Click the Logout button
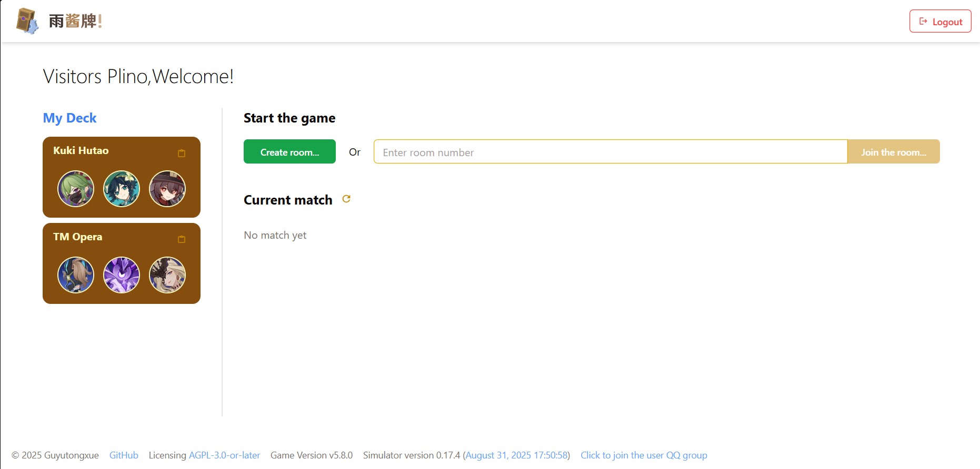Viewport: 980px width, 469px height. pyautogui.click(x=940, y=22)
